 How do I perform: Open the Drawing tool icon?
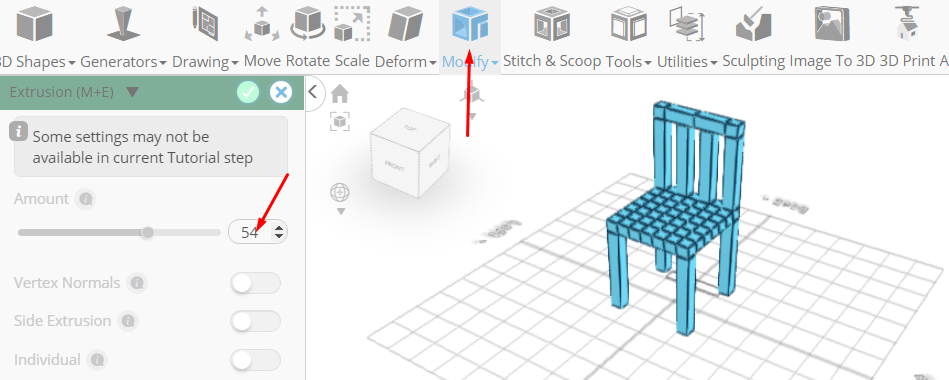[206, 24]
